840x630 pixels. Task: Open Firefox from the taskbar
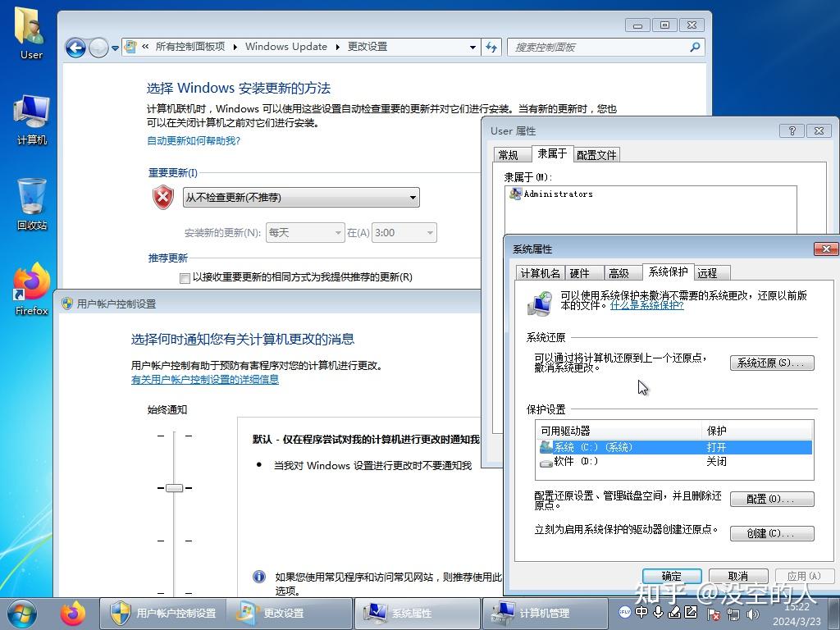tap(74, 613)
